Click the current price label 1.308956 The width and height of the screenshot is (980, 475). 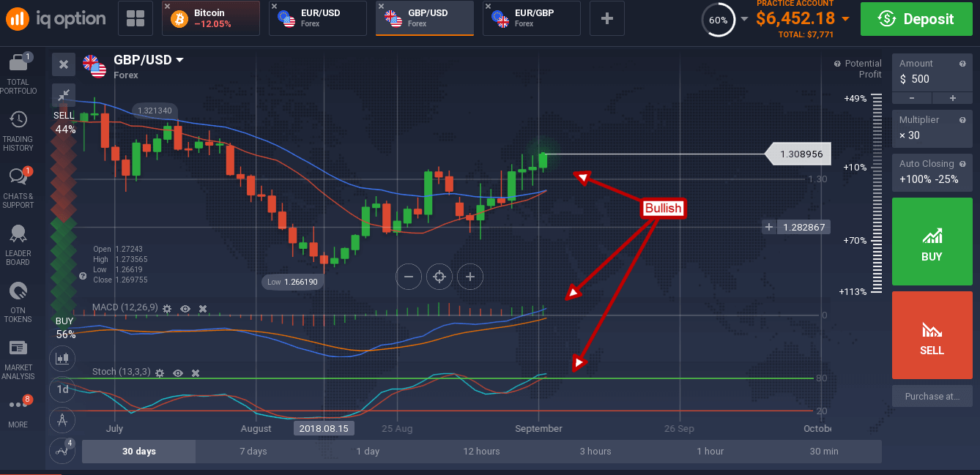[798, 154]
